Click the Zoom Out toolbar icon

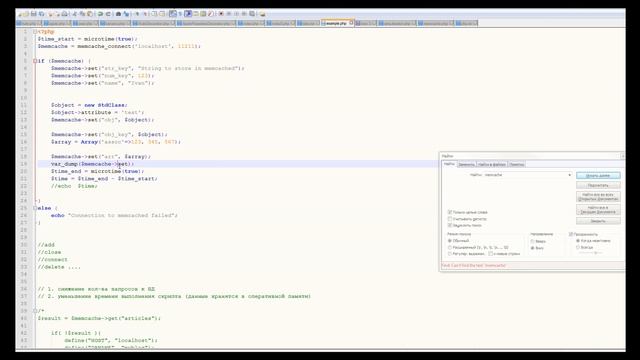(144, 14)
